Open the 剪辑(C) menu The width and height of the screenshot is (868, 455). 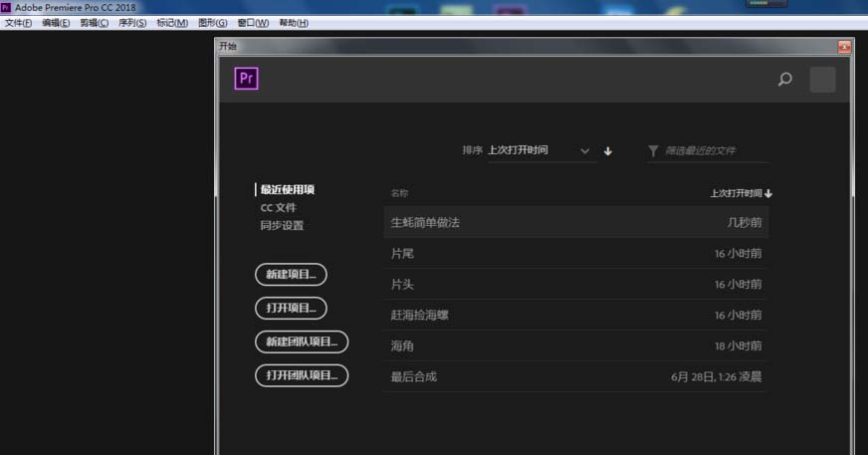[95, 23]
